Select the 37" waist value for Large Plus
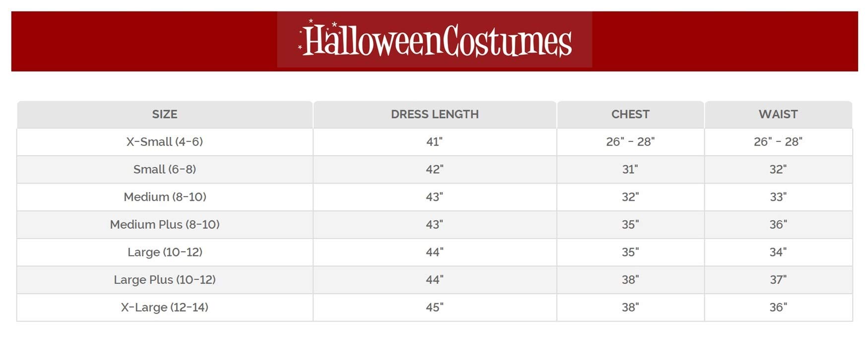Image resolution: width=868 pixels, height=338 pixels. [778, 280]
